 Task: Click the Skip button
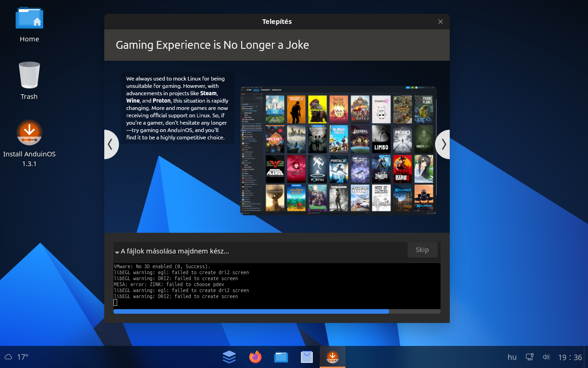click(x=422, y=250)
